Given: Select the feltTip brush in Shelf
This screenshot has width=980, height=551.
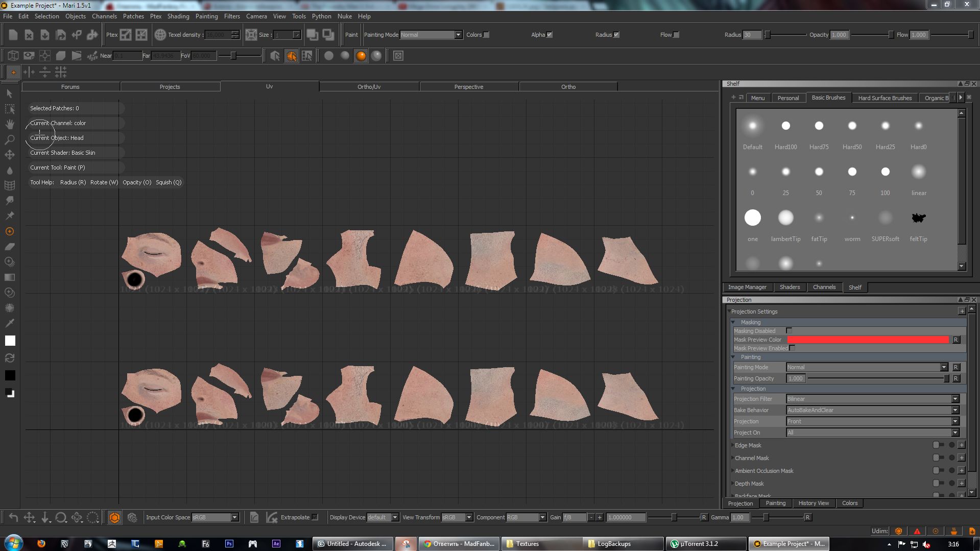Looking at the screenshot, I should point(918,219).
